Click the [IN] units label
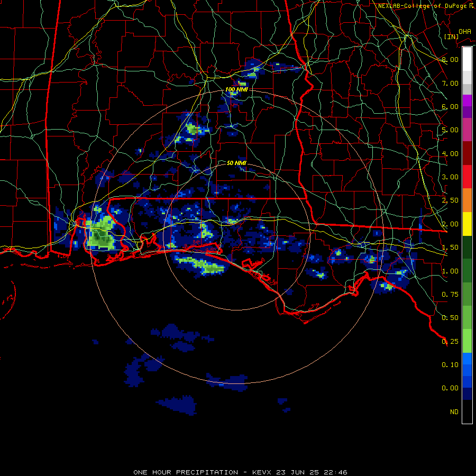 [451, 36]
